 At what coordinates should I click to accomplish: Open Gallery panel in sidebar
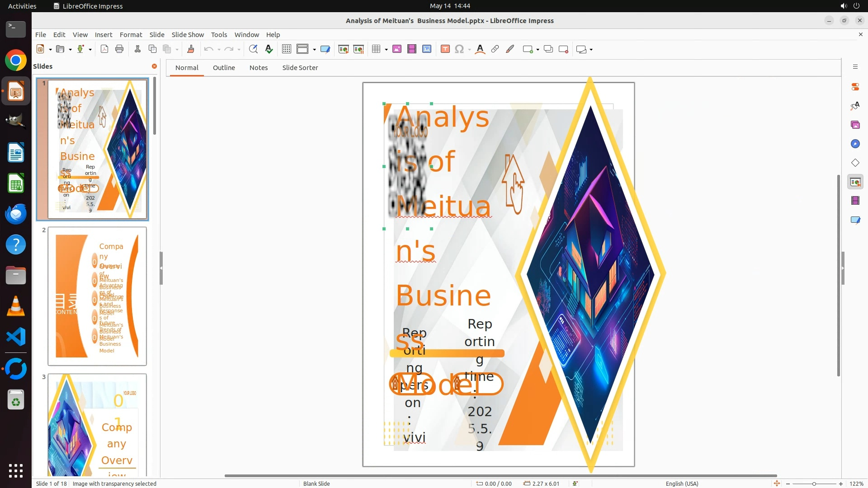pyautogui.click(x=855, y=125)
